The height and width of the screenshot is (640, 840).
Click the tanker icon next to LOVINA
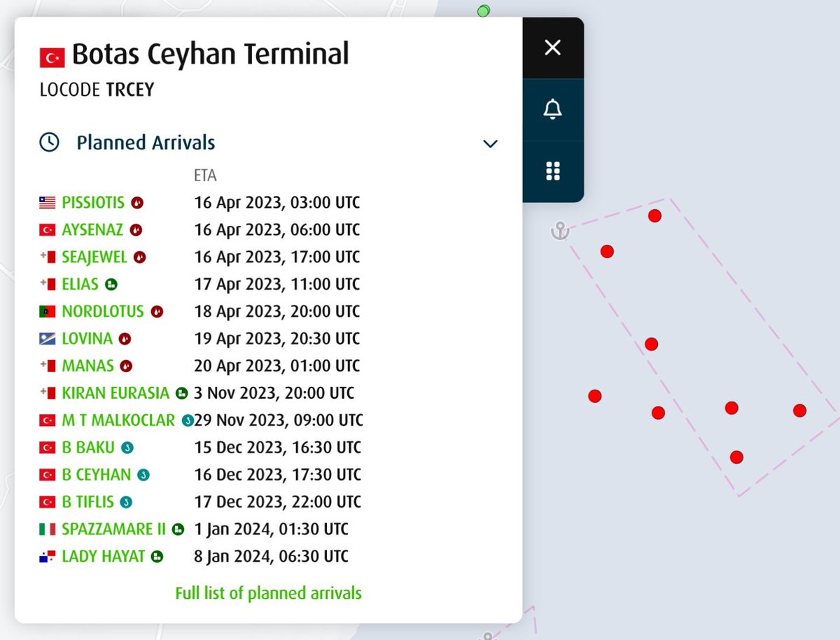coord(125,339)
